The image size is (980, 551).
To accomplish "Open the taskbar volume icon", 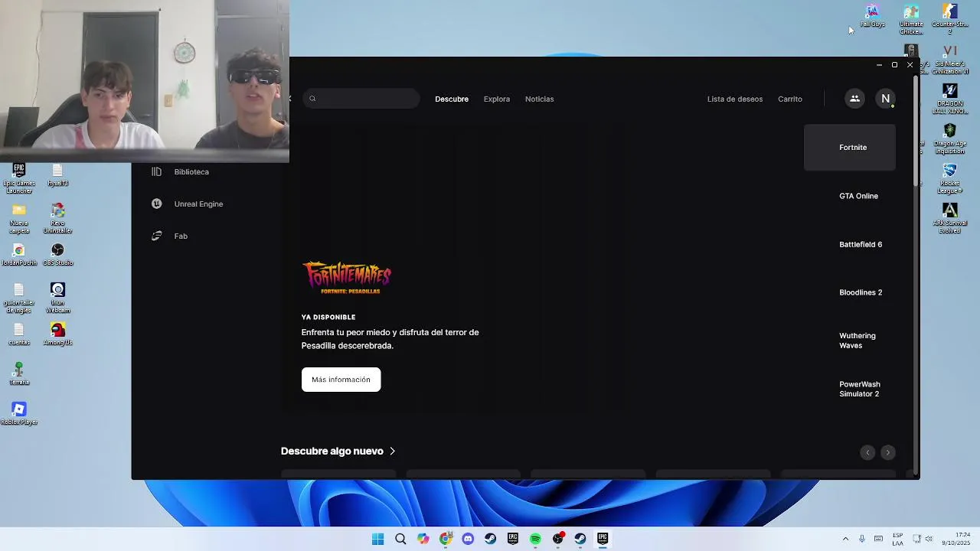I will pos(929,539).
